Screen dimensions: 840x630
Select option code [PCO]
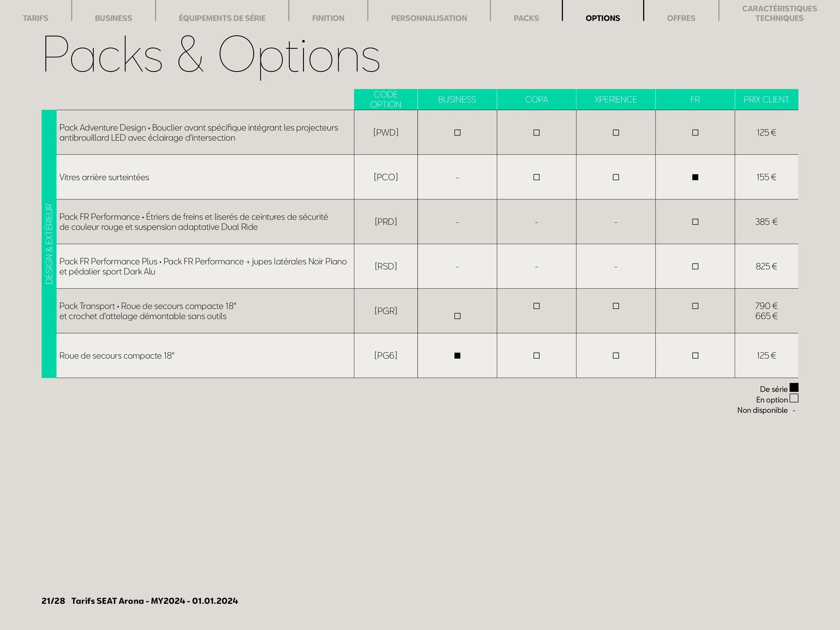click(x=386, y=177)
